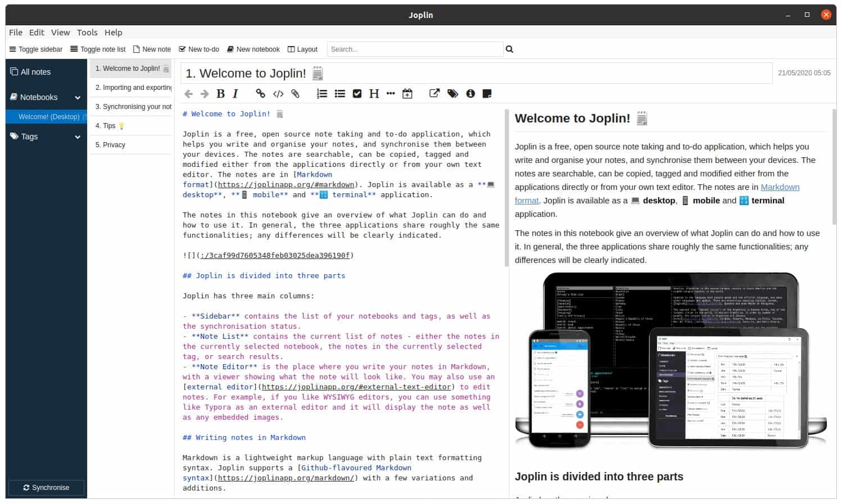Screen dimensions: 842x504
Task: Create a bulleted list in the note
Action: 340,94
